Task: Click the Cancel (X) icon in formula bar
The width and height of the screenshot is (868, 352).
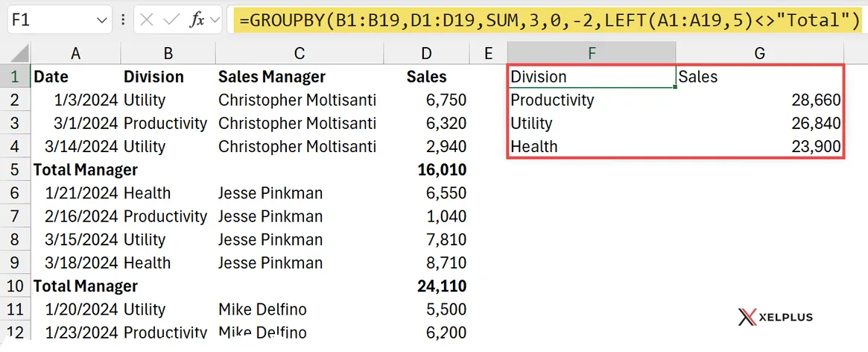Action: (146, 20)
